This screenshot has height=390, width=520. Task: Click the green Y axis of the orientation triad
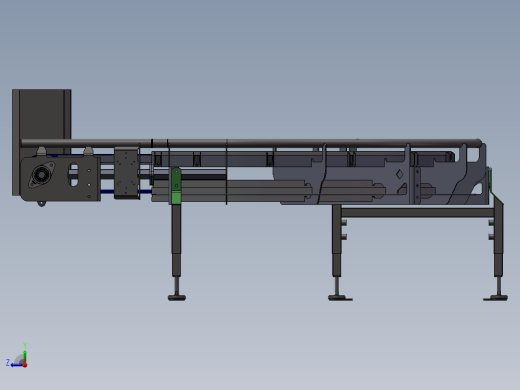click(x=25, y=356)
